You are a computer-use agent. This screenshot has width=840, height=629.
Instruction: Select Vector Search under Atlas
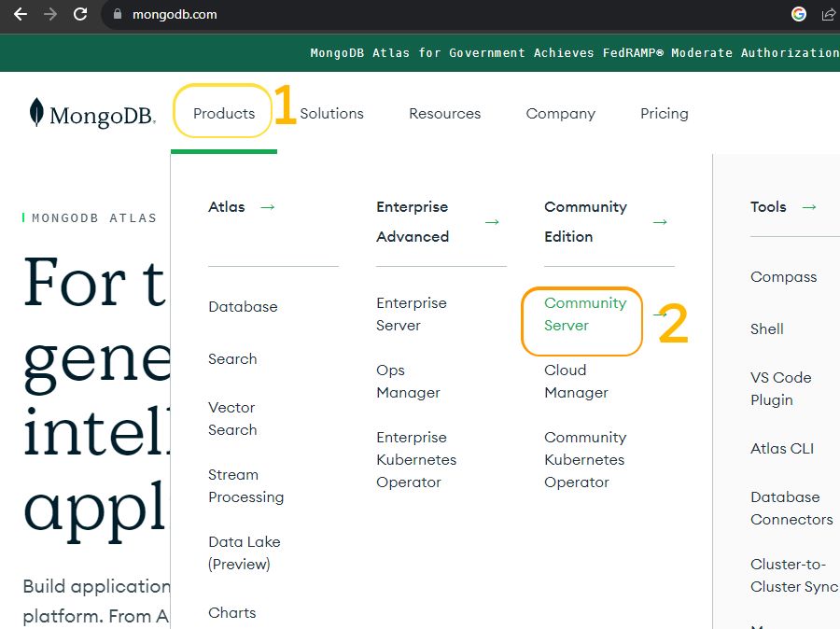pos(232,418)
